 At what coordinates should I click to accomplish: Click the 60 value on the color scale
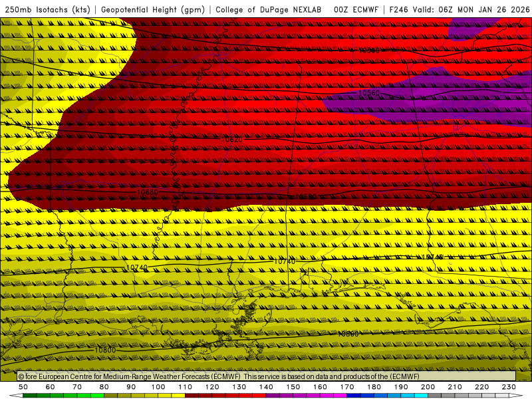tap(51, 387)
